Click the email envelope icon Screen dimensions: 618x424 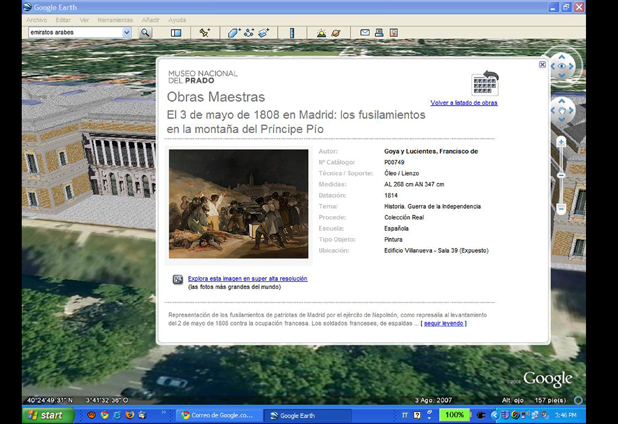(365, 33)
